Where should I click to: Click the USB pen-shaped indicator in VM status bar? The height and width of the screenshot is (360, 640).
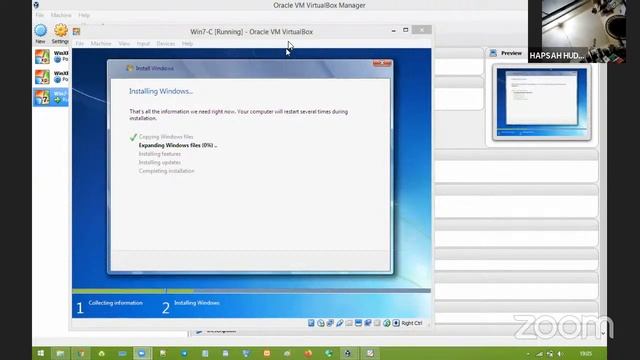pos(340,323)
